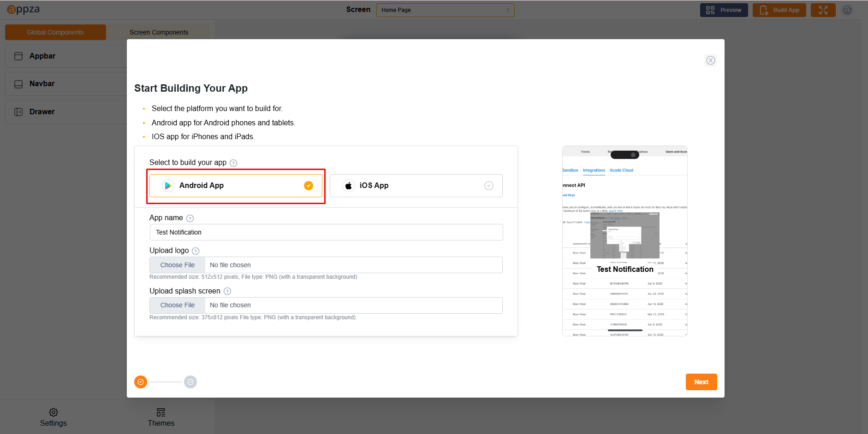Open help tooltip beside Select to build your app

pos(233,163)
